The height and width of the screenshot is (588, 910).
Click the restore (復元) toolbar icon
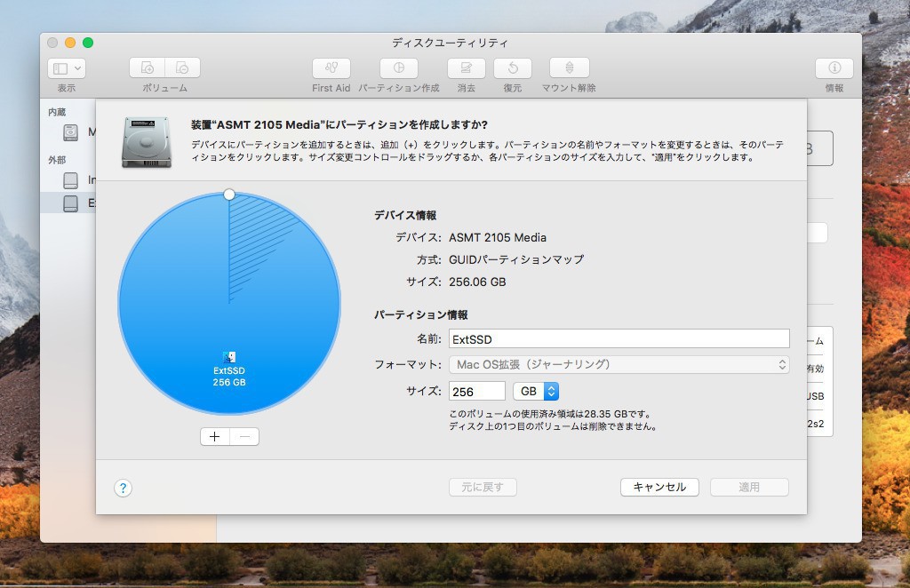point(513,68)
